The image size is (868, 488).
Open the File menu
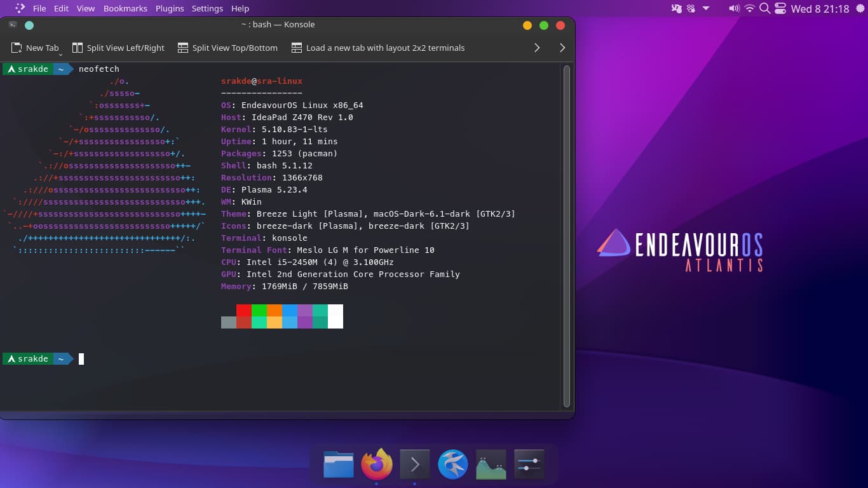39,8
